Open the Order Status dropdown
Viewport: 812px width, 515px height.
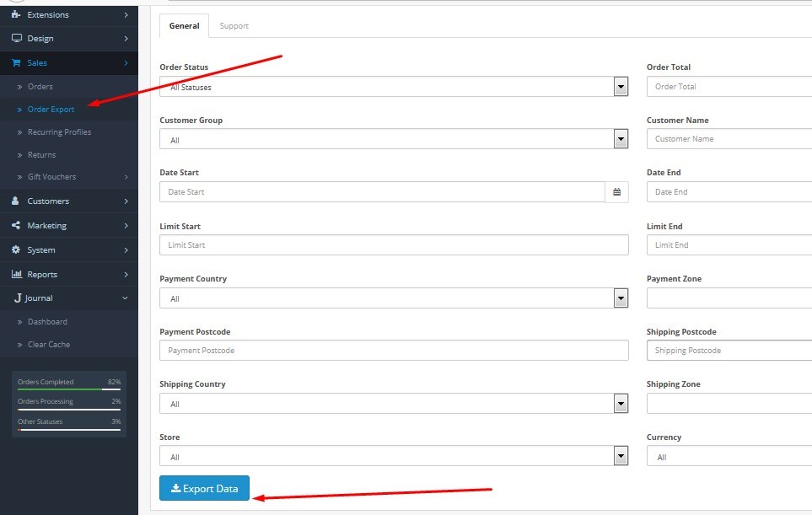(x=394, y=87)
